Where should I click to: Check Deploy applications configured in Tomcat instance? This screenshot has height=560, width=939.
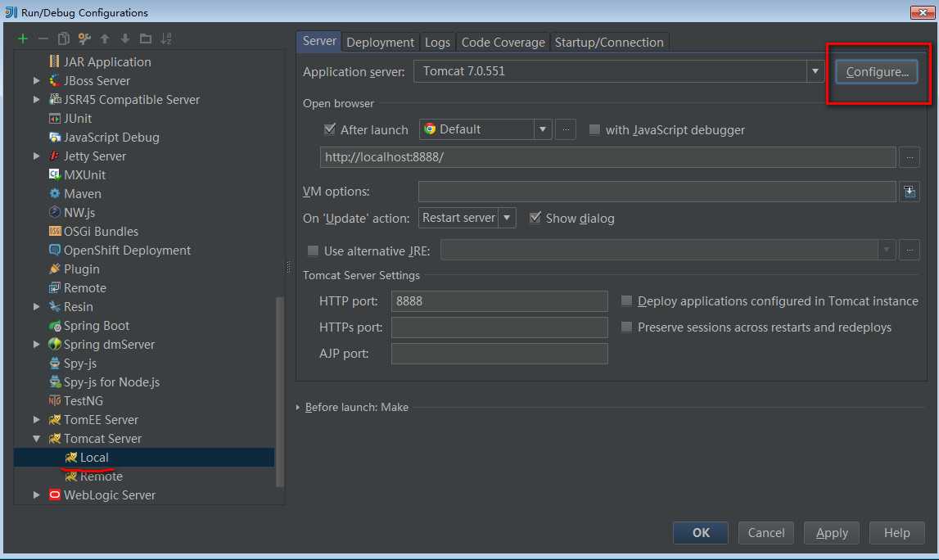point(626,300)
